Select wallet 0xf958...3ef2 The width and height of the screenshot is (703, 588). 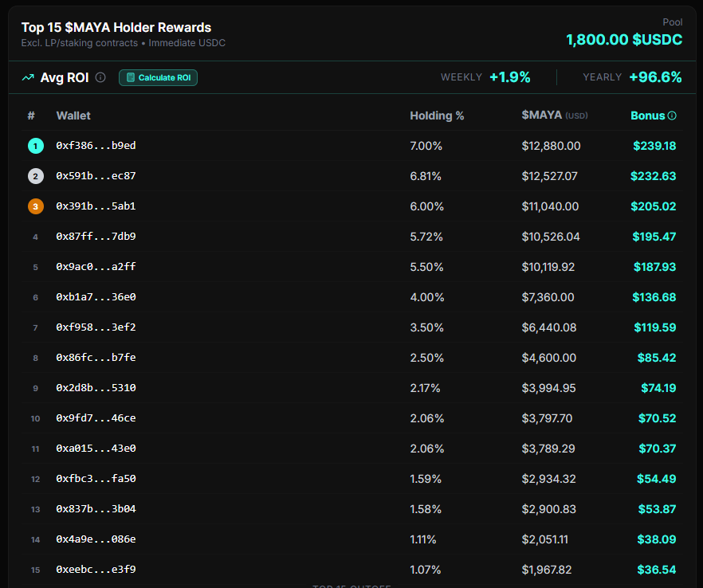tap(96, 327)
